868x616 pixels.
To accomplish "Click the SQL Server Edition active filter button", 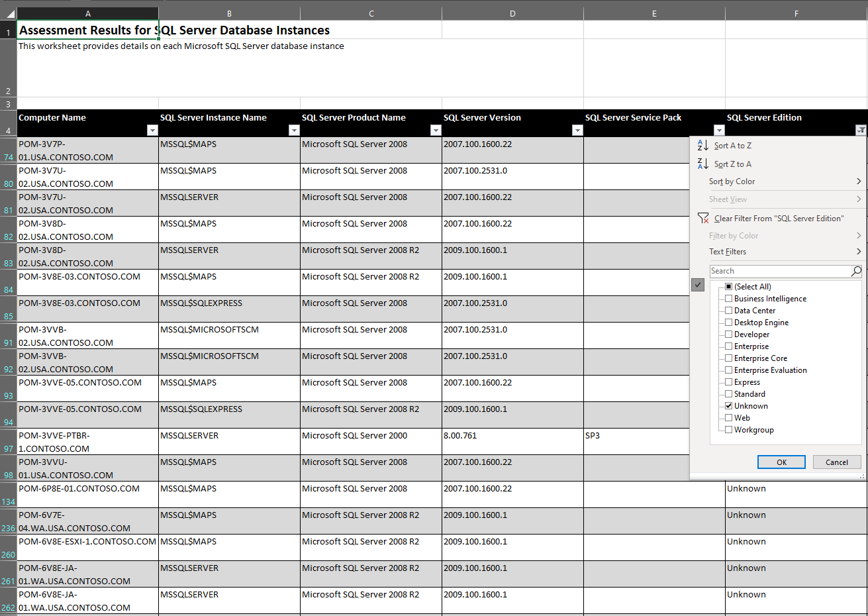I will (x=861, y=130).
